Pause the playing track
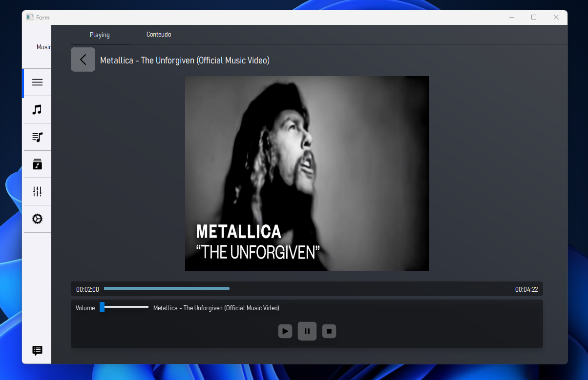588x380 pixels. click(x=307, y=331)
